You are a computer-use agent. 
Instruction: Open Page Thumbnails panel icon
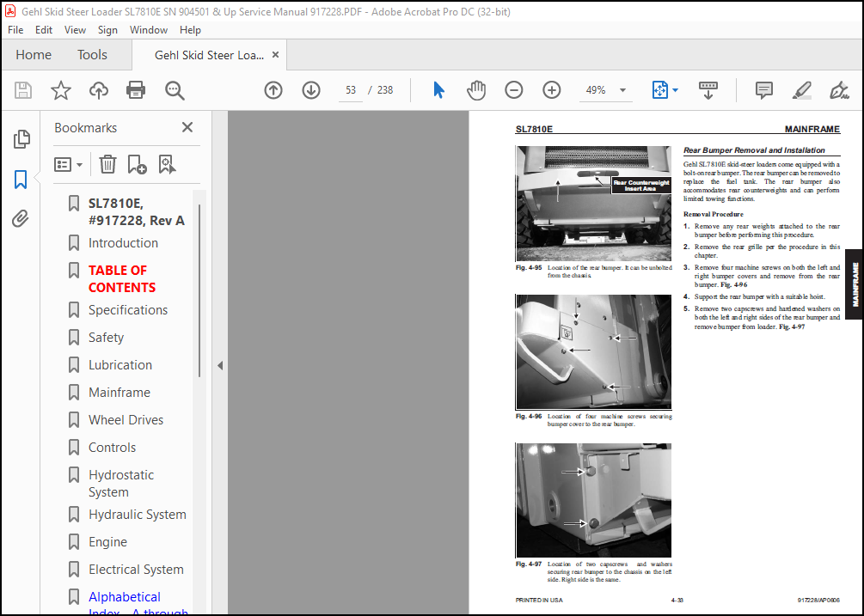tap(21, 139)
